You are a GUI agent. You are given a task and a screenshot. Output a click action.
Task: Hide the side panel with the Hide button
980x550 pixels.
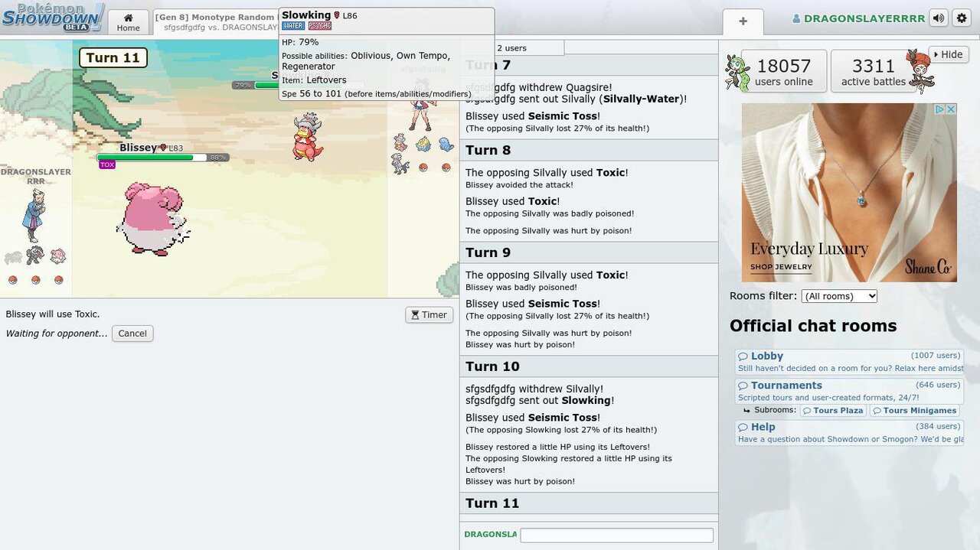[x=949, y=54]
